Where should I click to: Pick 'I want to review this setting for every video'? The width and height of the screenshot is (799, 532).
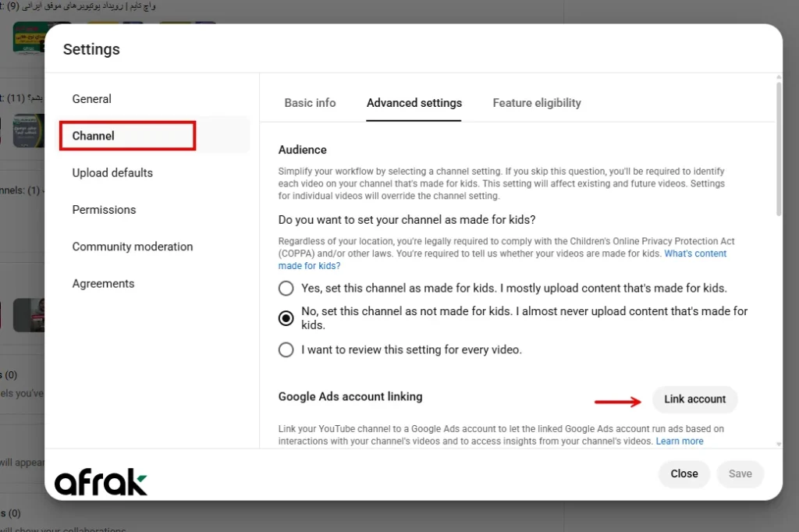[x=286, y=349]
